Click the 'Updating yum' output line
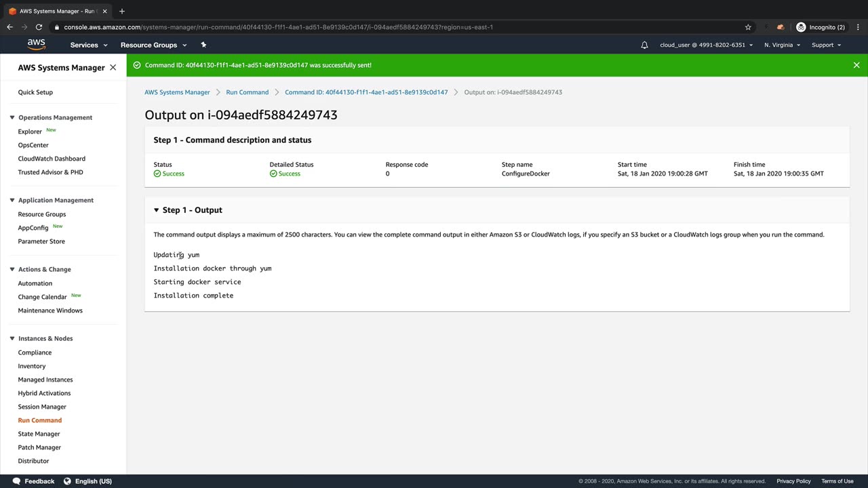This screenshot has height=488, width=868. 176,255
